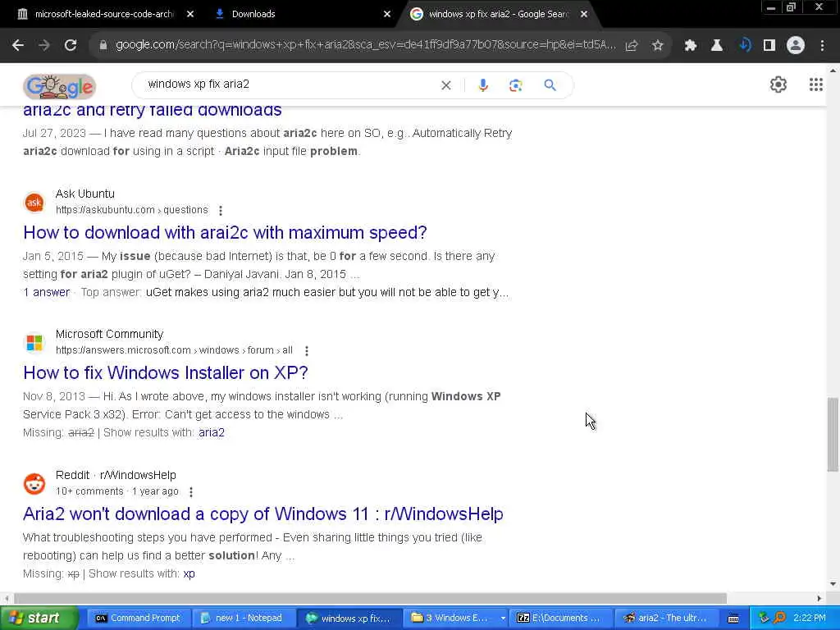
Task: Click the horizontal scrollbar thumb
Action: tap(370, 598)
